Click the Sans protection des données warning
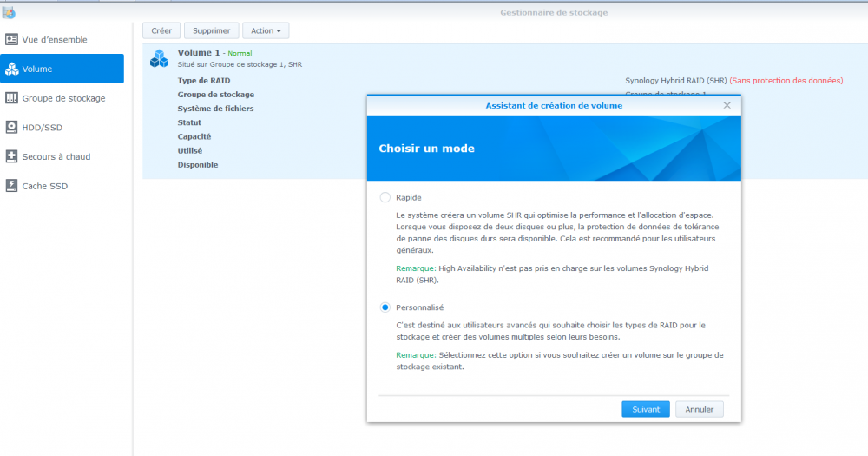This screenshot has height=456, width=868. pos(786,81)
